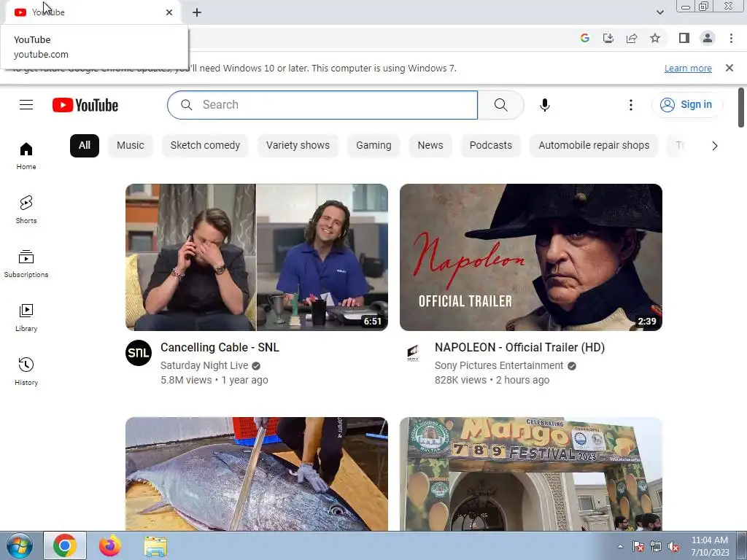Open Shorts in sidebar
Screen dimensions: 747x560
click(26, 210)
